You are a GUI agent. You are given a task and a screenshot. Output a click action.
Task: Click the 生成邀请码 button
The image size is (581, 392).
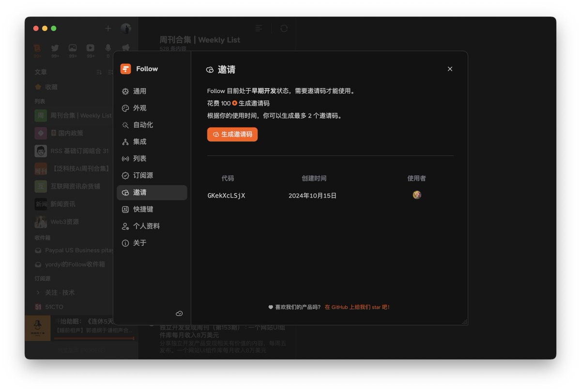232,135
